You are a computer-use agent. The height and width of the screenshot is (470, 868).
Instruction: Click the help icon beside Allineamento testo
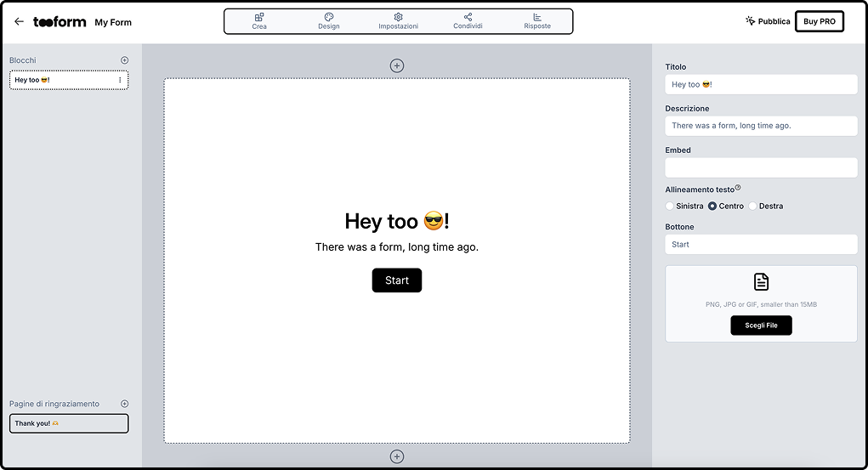coord(738,188)
